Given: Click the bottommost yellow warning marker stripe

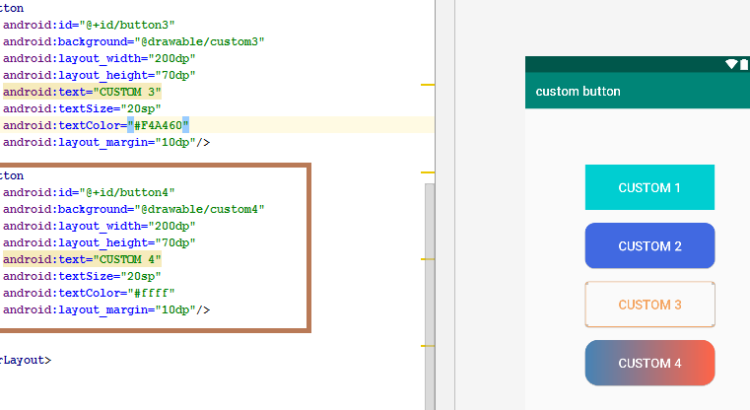Looking at the screenshot, I should click(x=428, y=345).
